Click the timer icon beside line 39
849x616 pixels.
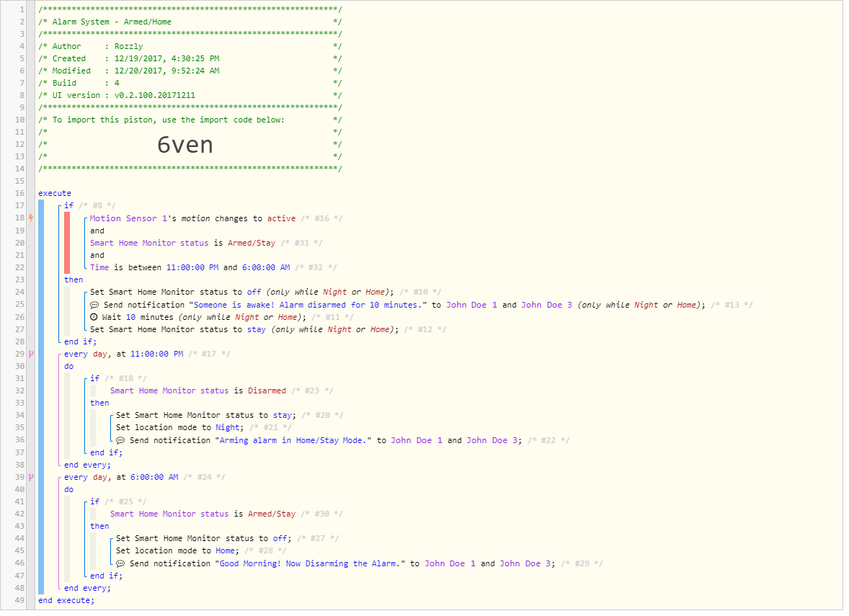click(x=31, y=478)
